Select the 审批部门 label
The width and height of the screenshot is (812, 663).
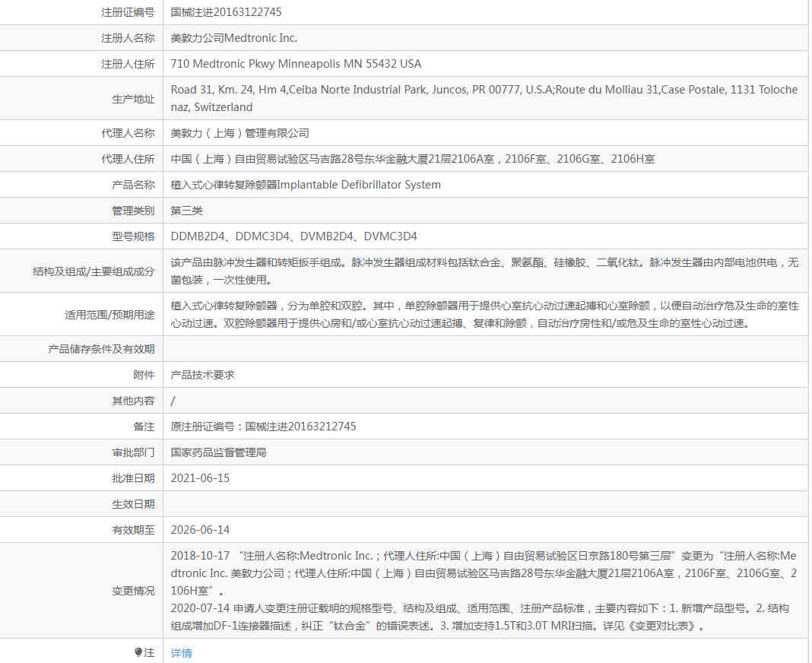pos(133,452)
